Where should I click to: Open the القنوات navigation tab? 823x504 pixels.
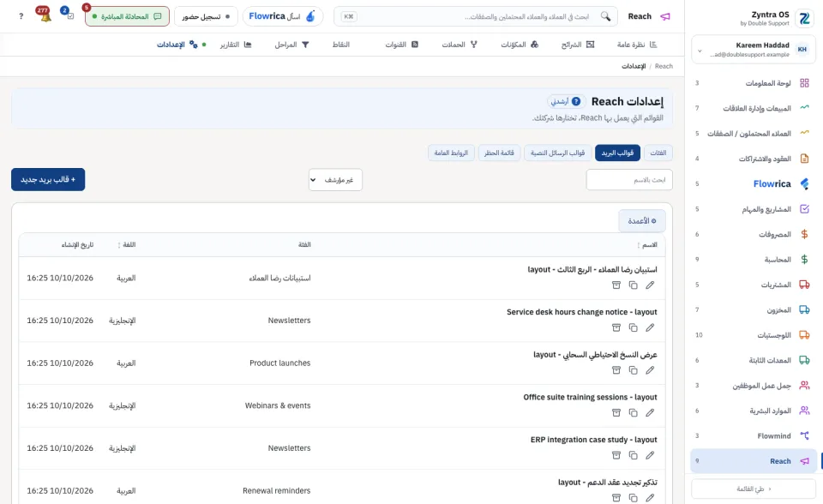pyautogui.click(x=401, y=45)
